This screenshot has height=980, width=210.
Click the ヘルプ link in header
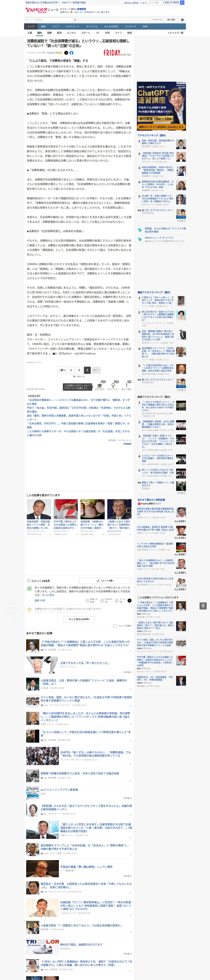pos(143,3)
